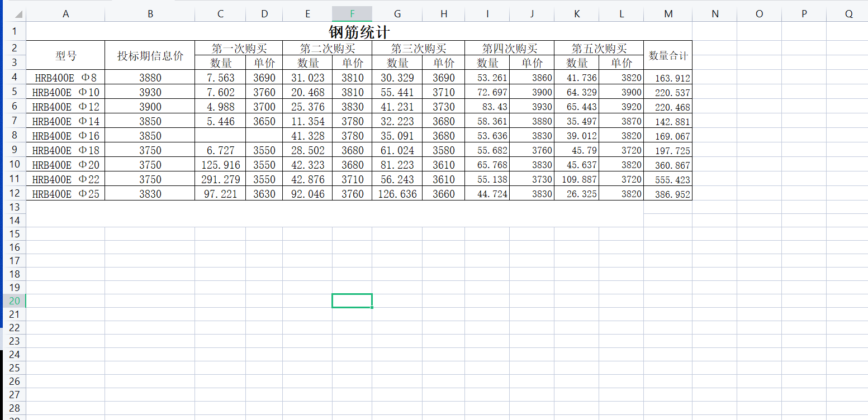Select row 1 header
Screen dimensions: 868x420
pyautogui.click(x=15, y=31)
